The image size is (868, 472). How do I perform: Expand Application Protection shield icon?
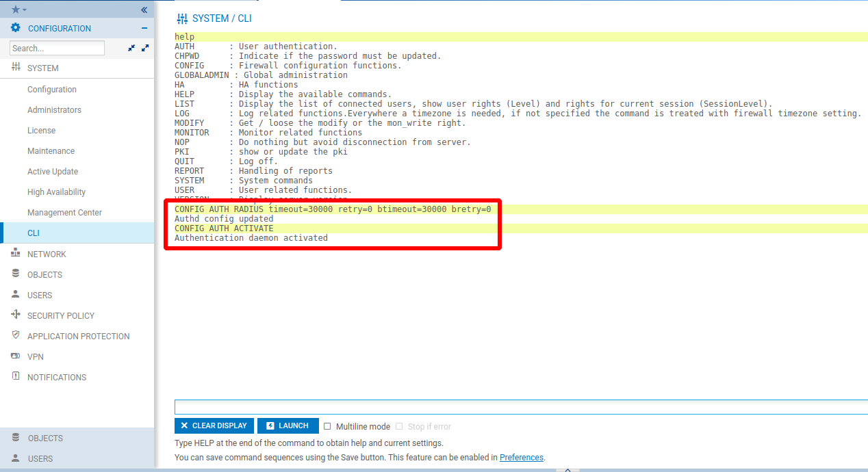pyautogui.click(x=16, y=336)
